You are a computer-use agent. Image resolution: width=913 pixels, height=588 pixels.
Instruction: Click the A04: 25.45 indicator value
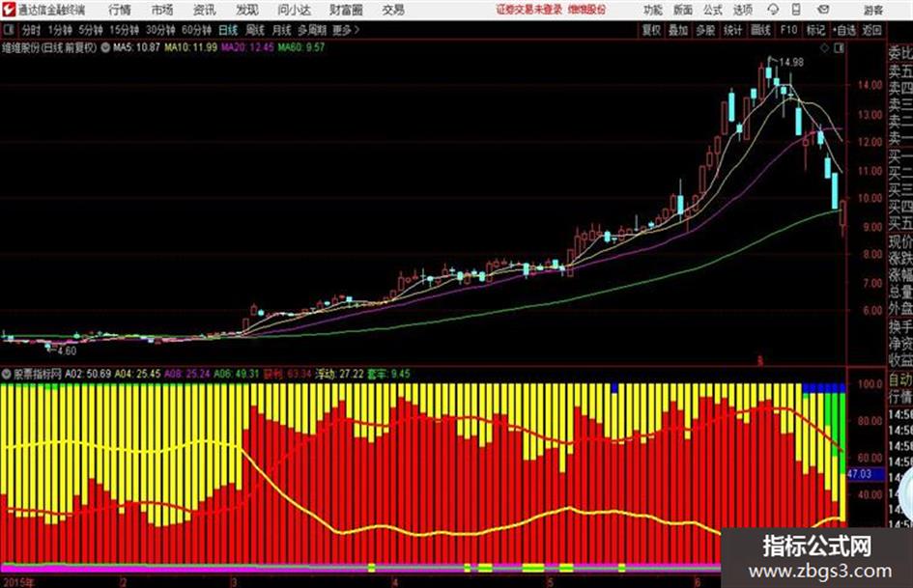point(137,374)
